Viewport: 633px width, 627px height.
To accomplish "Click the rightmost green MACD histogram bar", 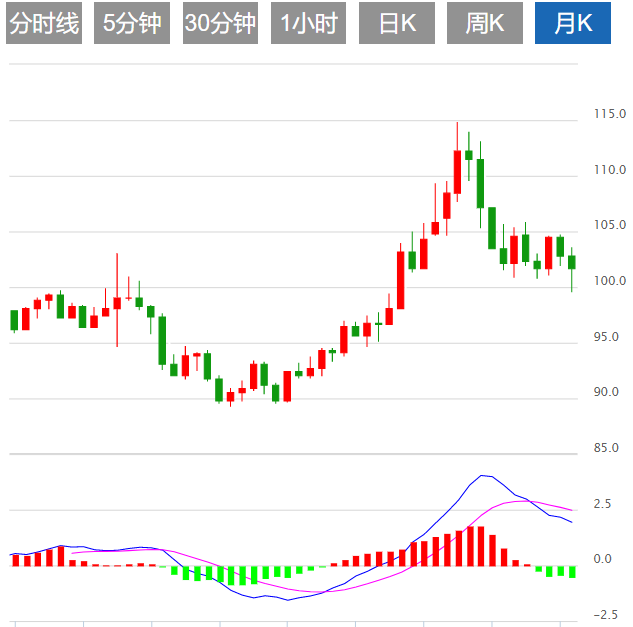I will click(x=572, y=571).
